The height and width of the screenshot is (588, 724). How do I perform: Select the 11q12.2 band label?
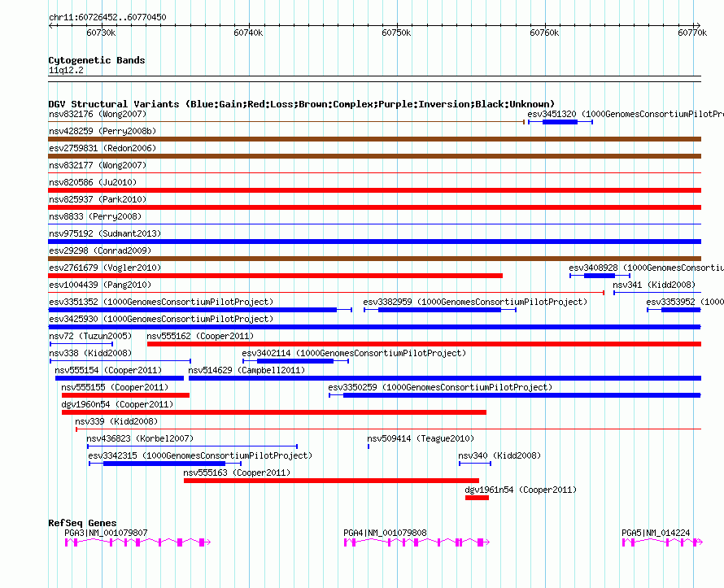point(66,70)
